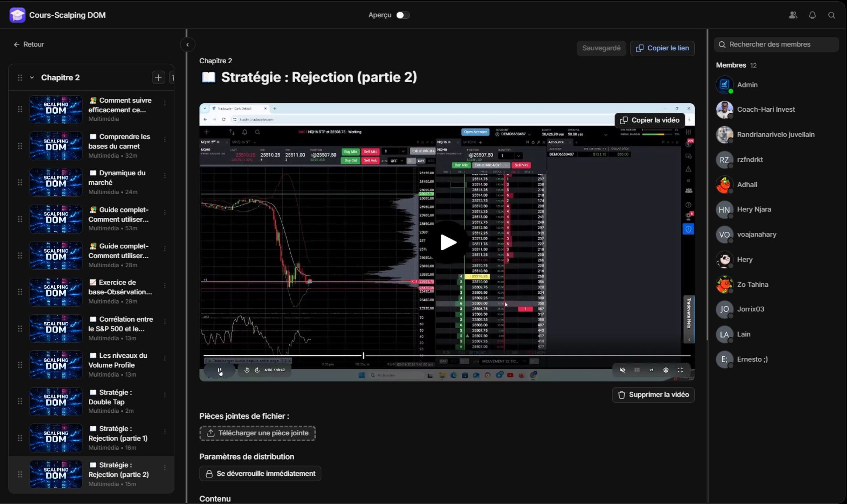Toggle the Aperçu preview switch
Viewport: 847px width, 504px height.
point(403,15)
